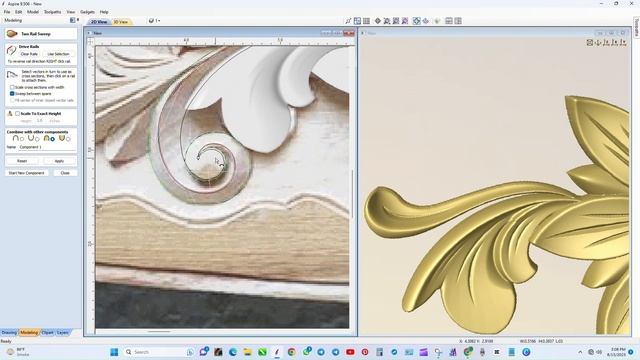
Task: Click the Scale To Exact Height icon
Action: 10,113
